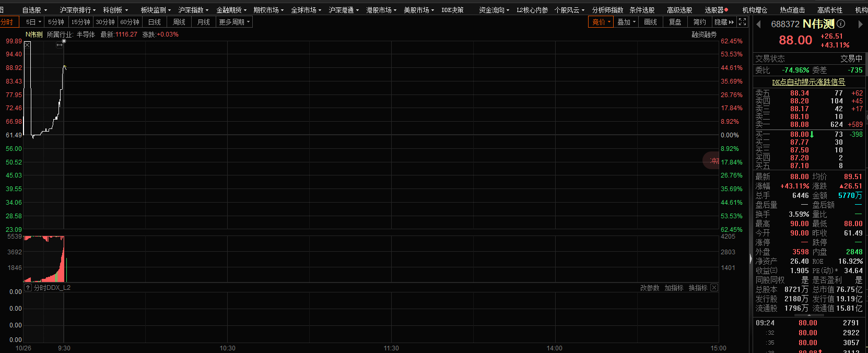Open stock info icon beside N伟测

click(841, 23)
